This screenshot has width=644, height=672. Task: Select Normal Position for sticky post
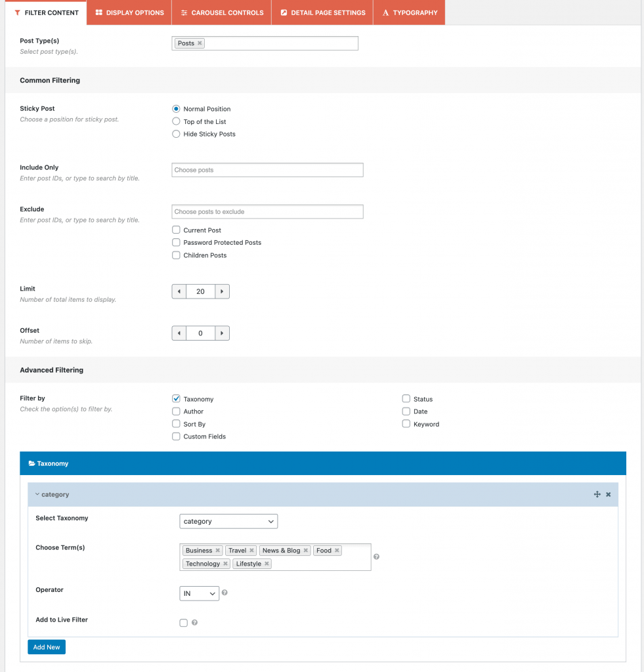176,109
